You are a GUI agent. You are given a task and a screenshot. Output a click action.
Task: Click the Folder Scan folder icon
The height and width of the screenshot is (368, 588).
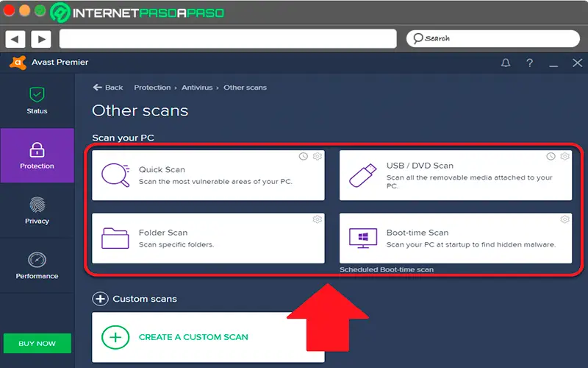pos(115,238)
